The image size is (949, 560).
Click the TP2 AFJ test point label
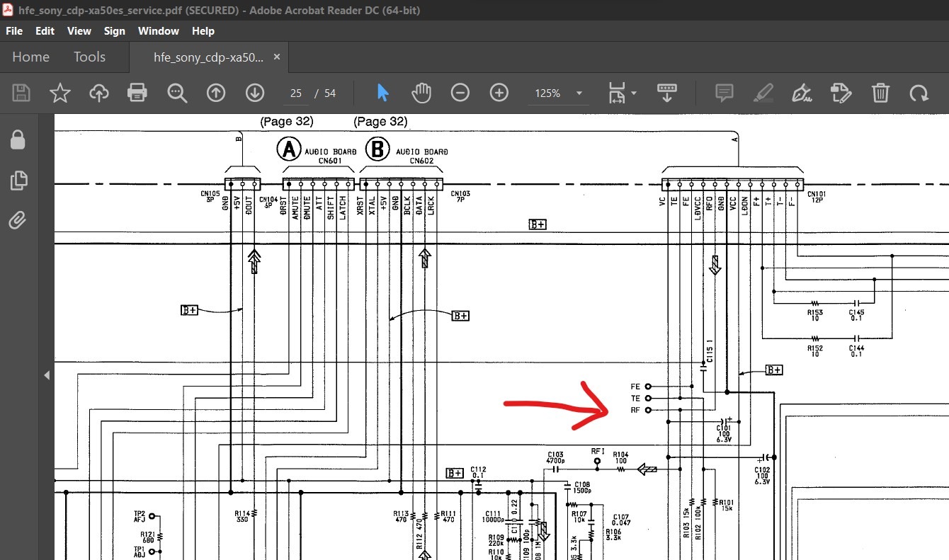140,517
